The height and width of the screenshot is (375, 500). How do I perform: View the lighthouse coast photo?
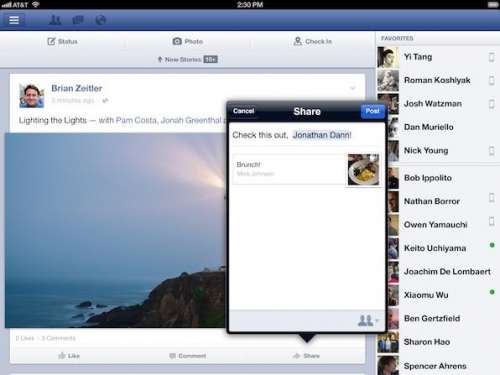tap(116, 230)
